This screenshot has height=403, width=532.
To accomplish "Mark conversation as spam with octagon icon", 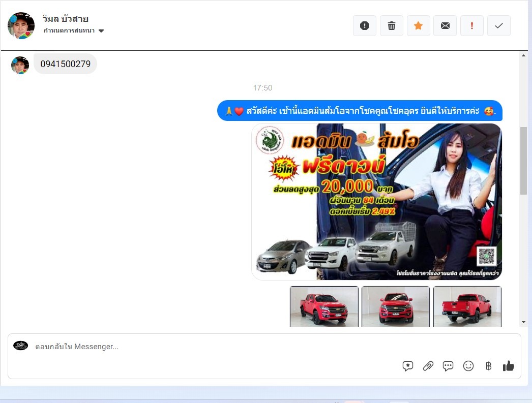I will click(365, 26).
